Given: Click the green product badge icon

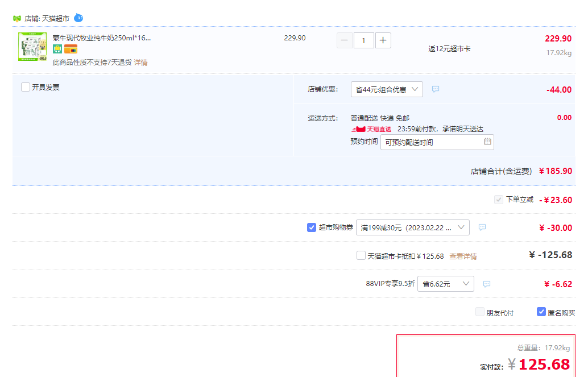Looking at the screenshot, I should pos(57,49).
